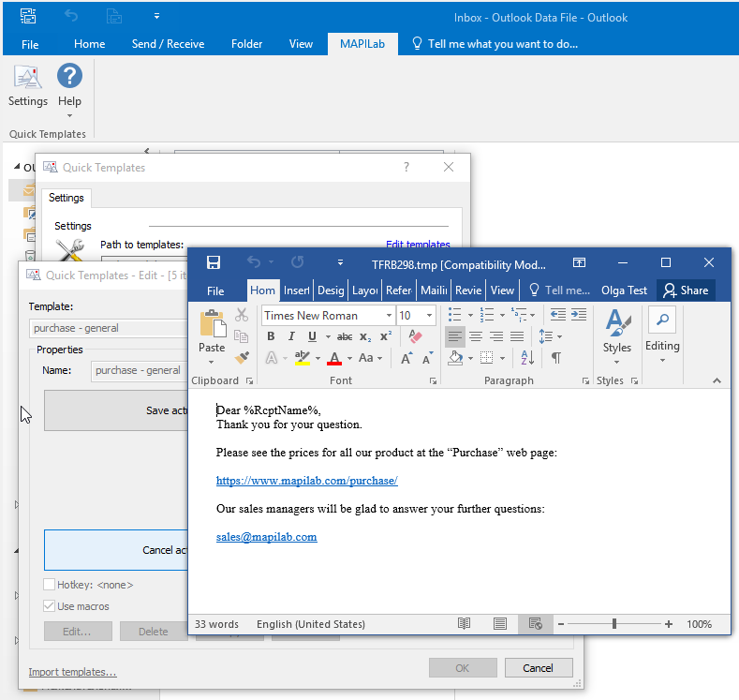Switch to Word's Design tab
This screenshot has width=739, height=700.
click(x=331, y=290)
